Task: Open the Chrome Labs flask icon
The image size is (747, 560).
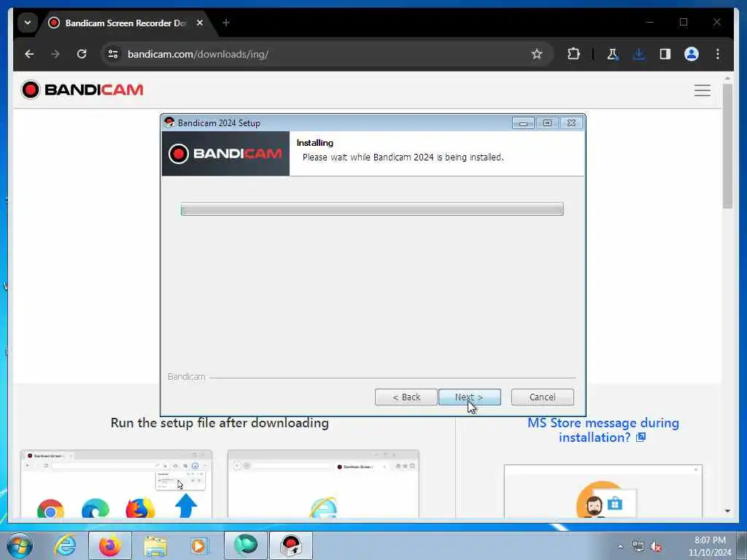Action: pos(613,54)
